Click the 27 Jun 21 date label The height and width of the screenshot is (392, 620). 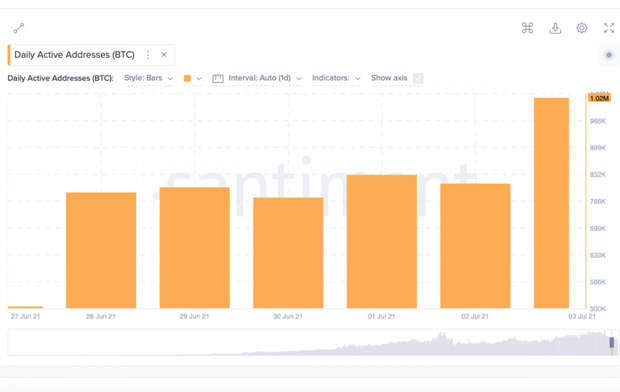[25, 316]
